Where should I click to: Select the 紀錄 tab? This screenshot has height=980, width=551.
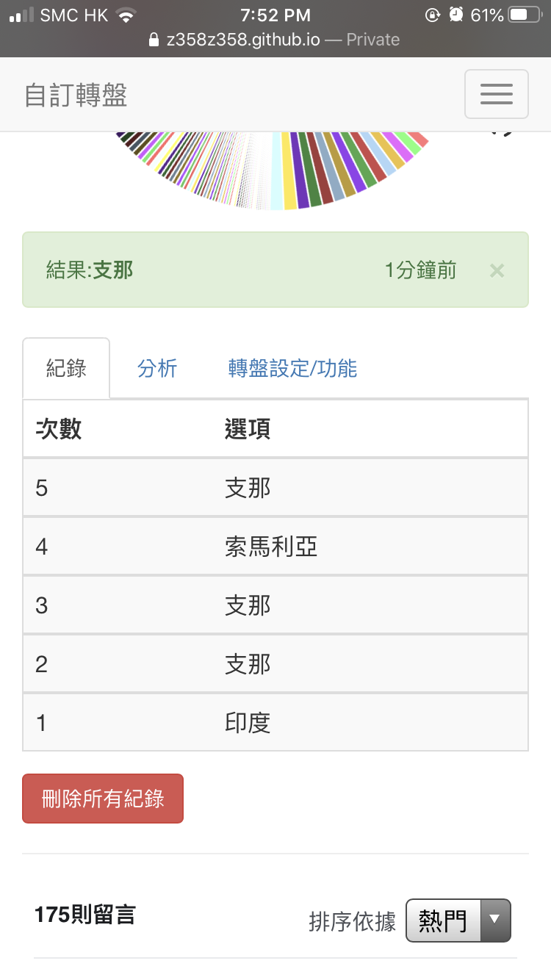pyautogui.click(x=66, y=368)
